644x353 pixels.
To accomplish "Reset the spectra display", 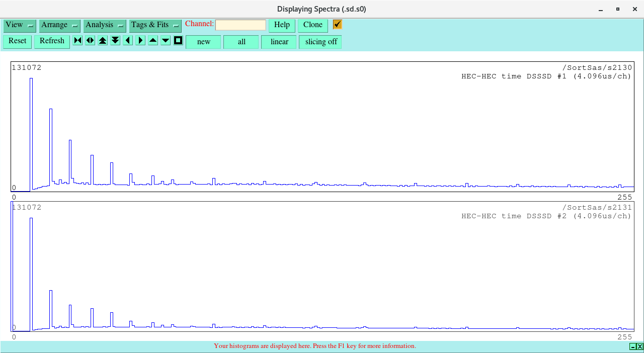I will point(18,41).
